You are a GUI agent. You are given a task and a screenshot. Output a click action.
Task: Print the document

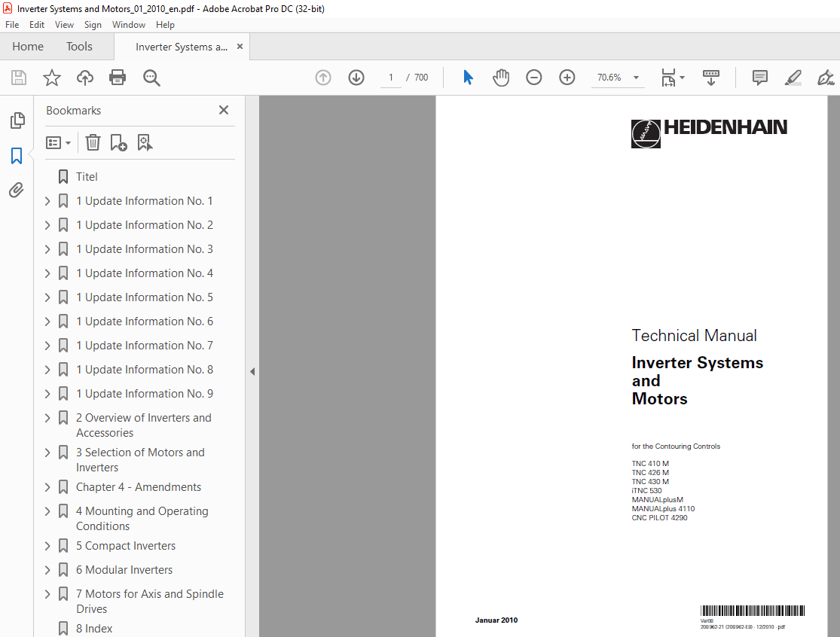(x=118, y=78)
